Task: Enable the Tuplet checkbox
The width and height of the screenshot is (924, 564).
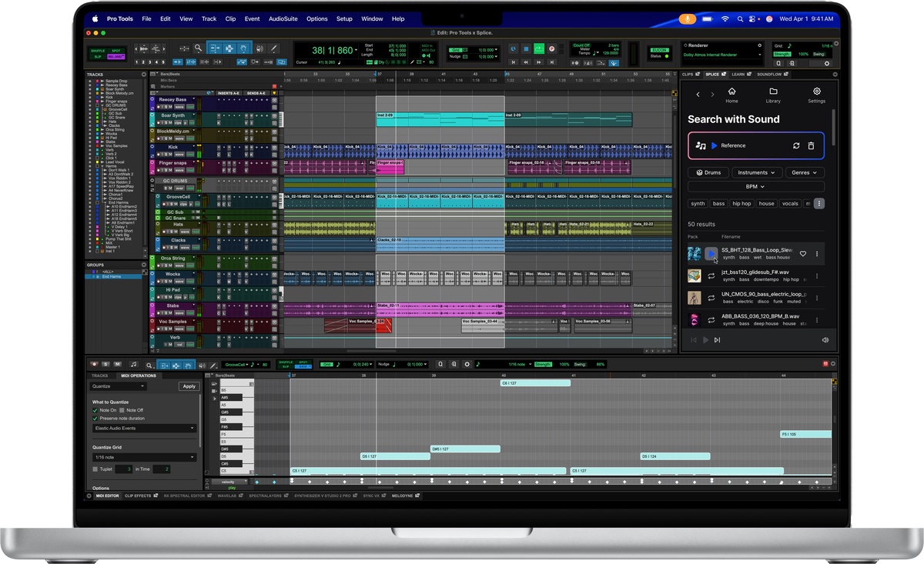Action: [95, 469]
